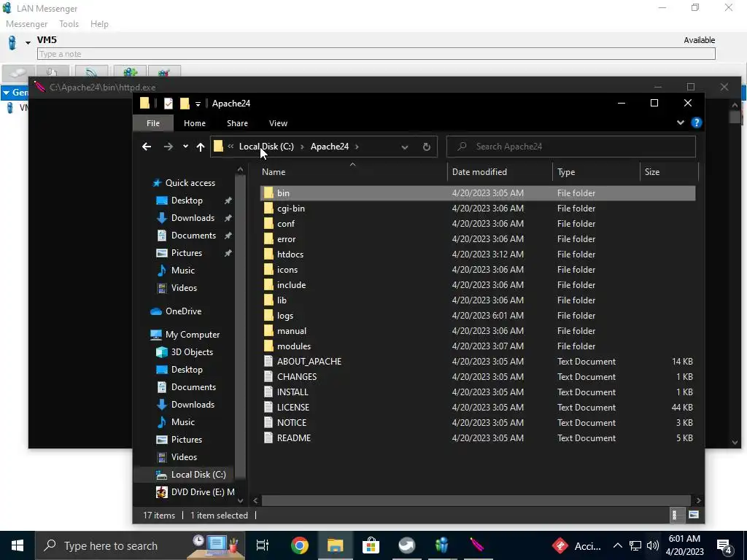Go back in File Explorer

(x=147, y=147)
